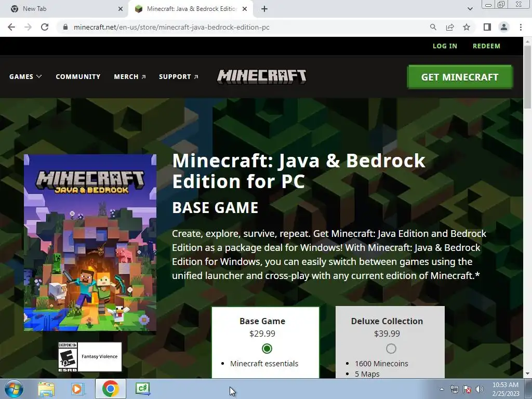The image size is (532, 399).
Task: Click the zoom magnifier icon in address bar
Action: pyautogui.click(x=433, y=27)
